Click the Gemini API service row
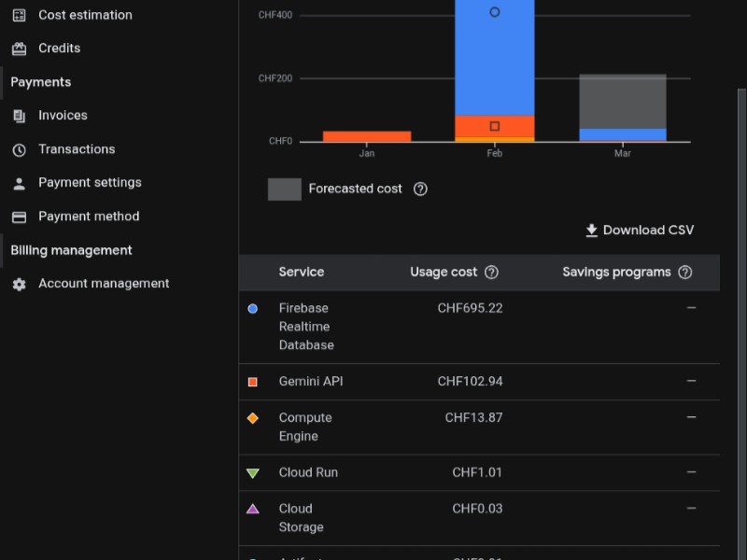This screenshot has width=747, height=560. click(x=311, y=382)
